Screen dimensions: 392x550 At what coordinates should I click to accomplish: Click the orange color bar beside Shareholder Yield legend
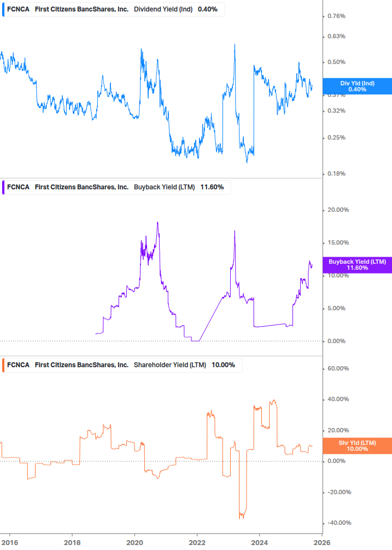pyautogui.click(x=3, y=365)
